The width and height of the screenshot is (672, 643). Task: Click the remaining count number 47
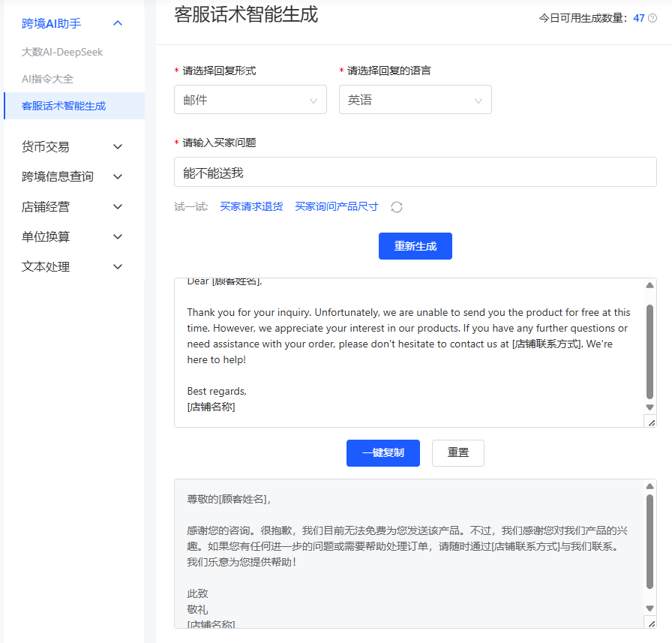[639, 18]
